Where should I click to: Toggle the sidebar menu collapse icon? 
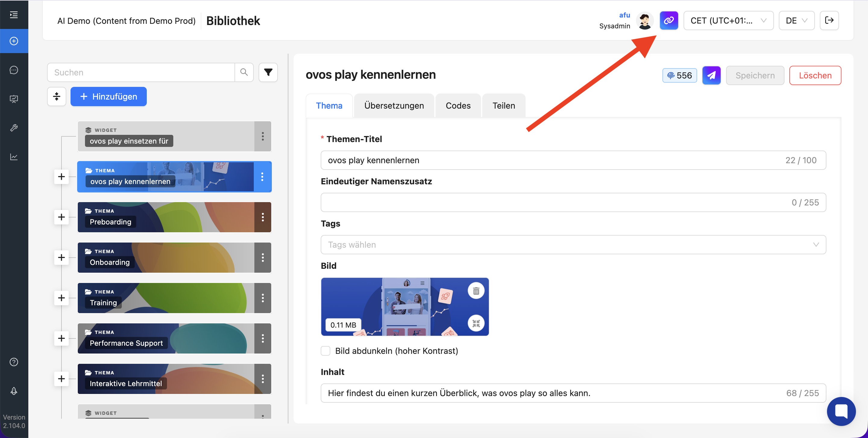(14, 14)
